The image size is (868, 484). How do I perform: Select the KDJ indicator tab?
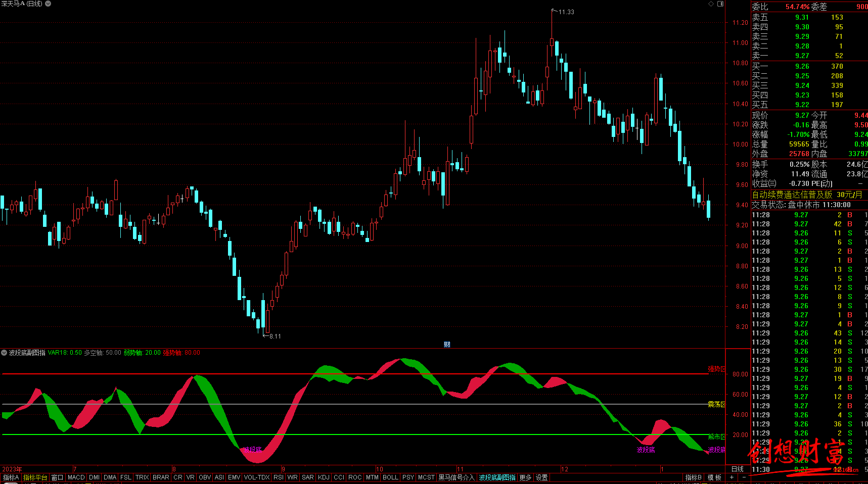324,477
